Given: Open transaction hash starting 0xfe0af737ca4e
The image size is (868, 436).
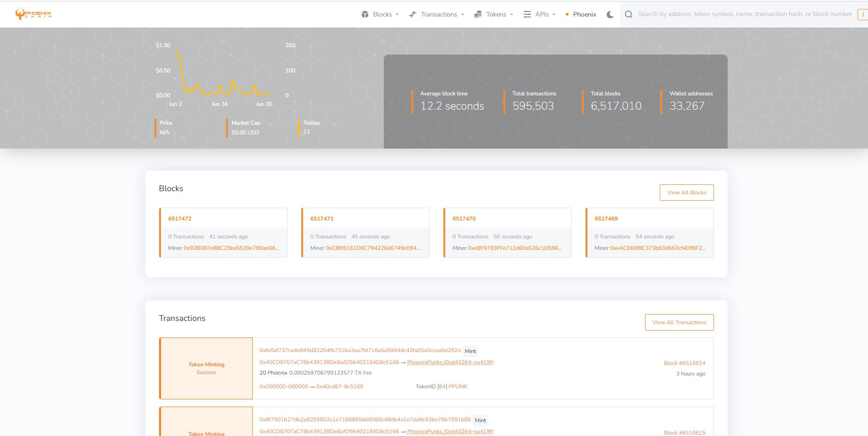Looking at the screenshot, I should pos(360,350).
